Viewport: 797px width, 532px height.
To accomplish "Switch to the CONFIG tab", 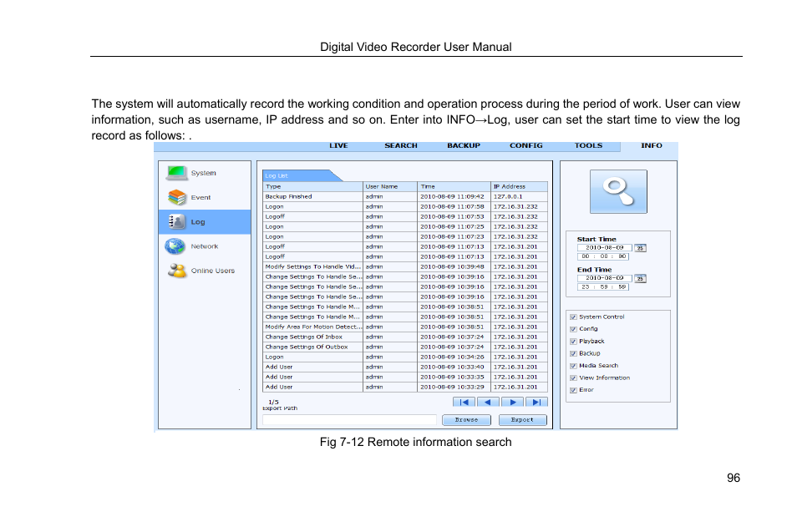I will point(526,146).
